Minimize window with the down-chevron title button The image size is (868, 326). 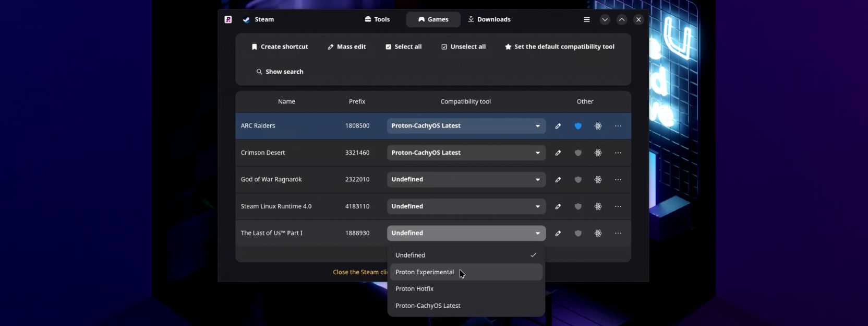pyautogui.click(x=605, y=19)
